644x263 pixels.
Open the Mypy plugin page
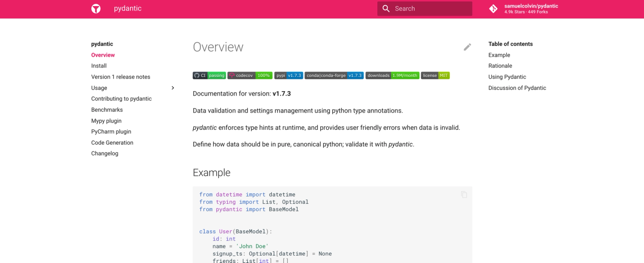pyautogui.click(x=106, y=121)
